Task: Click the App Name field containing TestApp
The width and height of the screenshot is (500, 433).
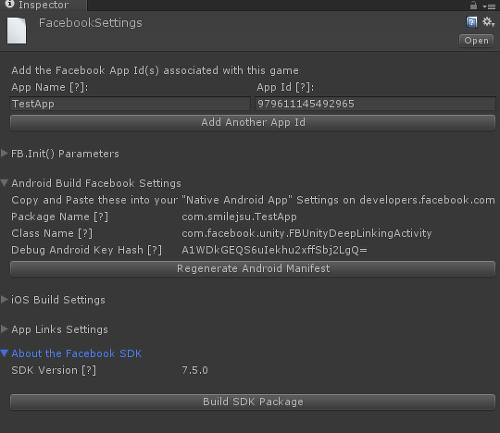Action: (x=130, y=104)
